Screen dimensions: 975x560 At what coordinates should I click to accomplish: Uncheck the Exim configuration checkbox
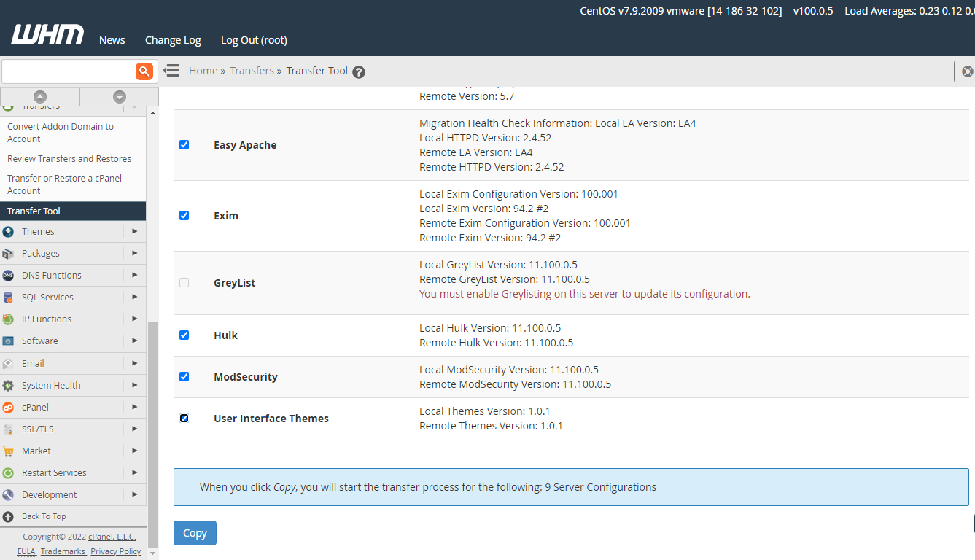[184, 216]
